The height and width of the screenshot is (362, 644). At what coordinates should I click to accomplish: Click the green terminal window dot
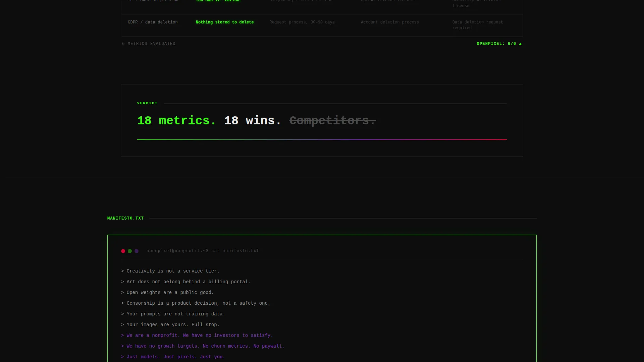point(130,251)
